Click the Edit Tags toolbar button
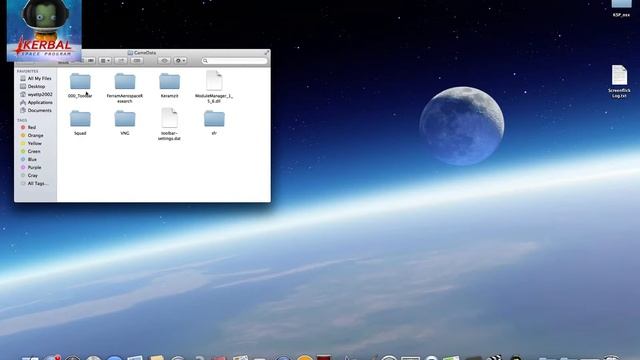Screen dimensions: 640x360 [137, 60]
